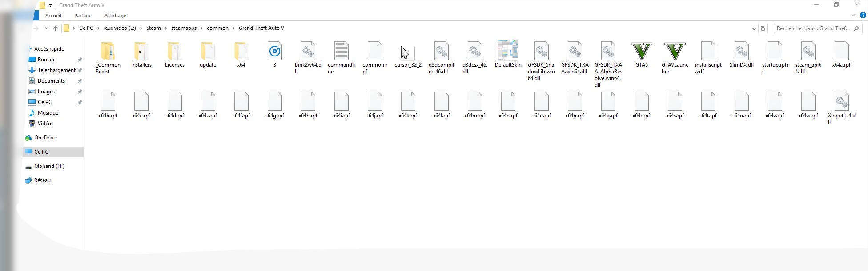Screen dimensions: 868x271
Task: Open Téléchargements in the sidebar
Action: (57, 70)
